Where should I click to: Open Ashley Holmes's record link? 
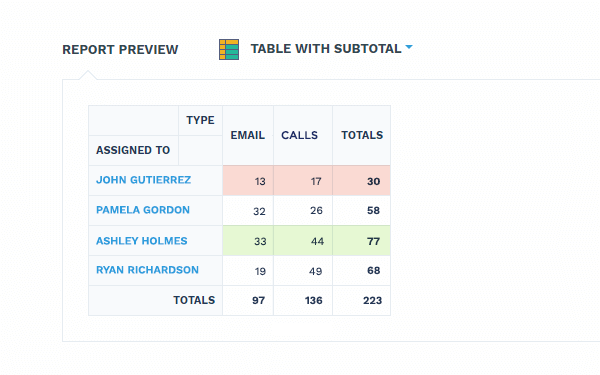(x=142, y=241)
